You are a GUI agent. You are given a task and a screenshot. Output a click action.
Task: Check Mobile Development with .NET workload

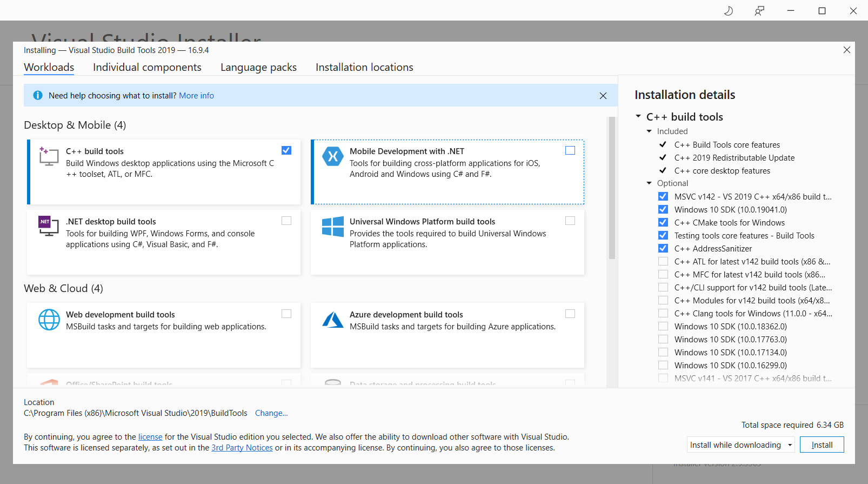(570, 150)
